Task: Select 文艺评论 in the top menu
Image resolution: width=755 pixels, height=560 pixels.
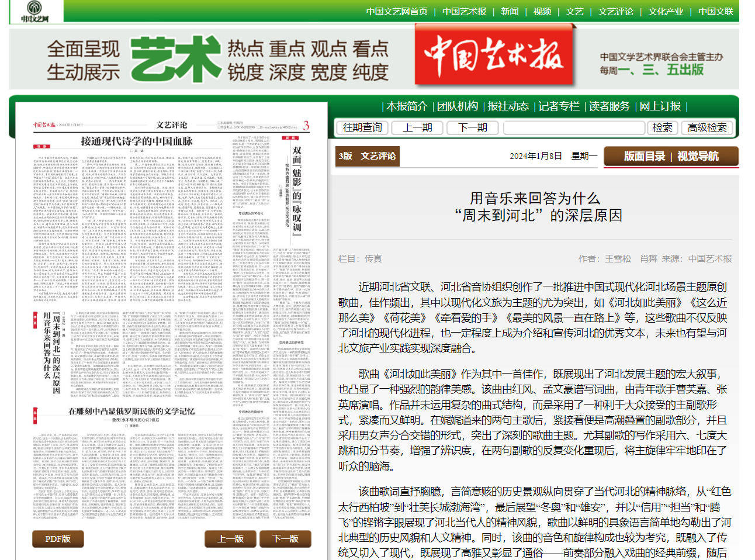Action: pyautogui.click(x=615, y=12)
